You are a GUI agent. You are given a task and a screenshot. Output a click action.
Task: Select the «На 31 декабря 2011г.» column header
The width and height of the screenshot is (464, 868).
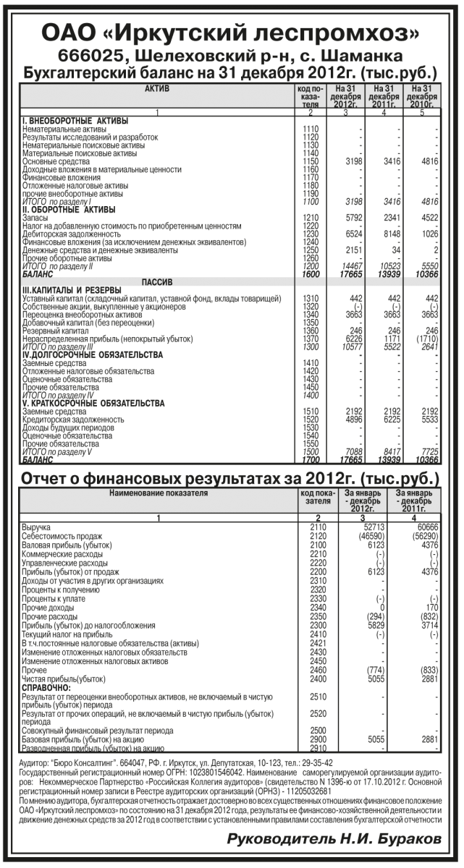(384, 95)
